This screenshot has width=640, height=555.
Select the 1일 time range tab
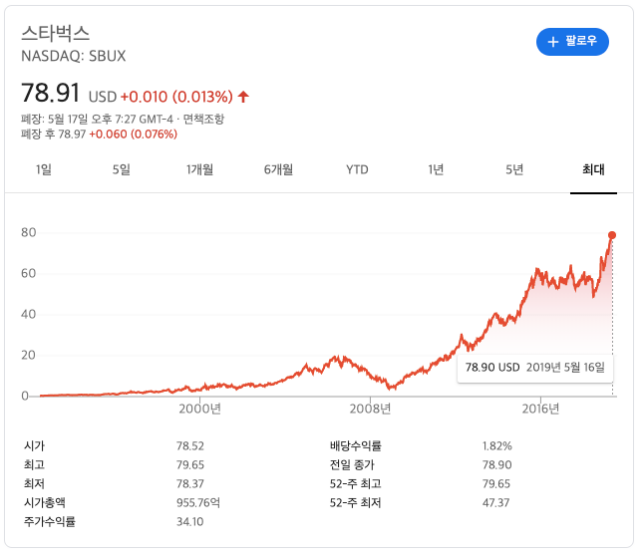point(44,169)
